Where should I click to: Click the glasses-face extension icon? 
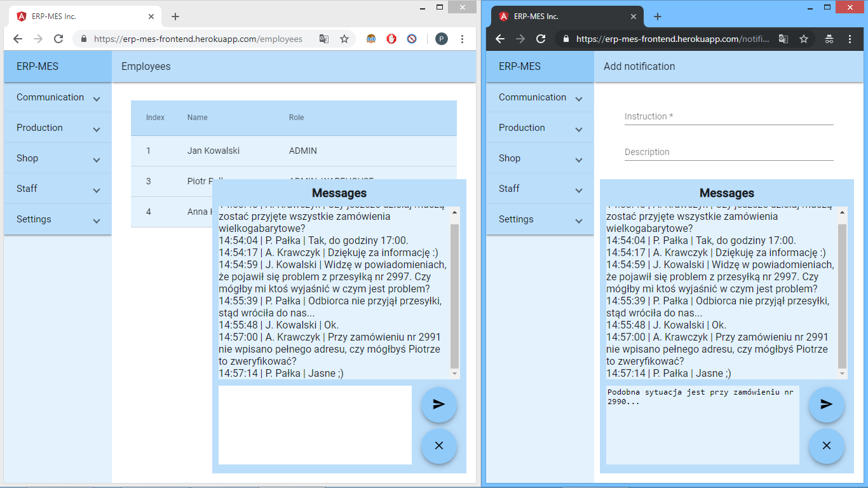pyautogui.click(x=371, y=39)
